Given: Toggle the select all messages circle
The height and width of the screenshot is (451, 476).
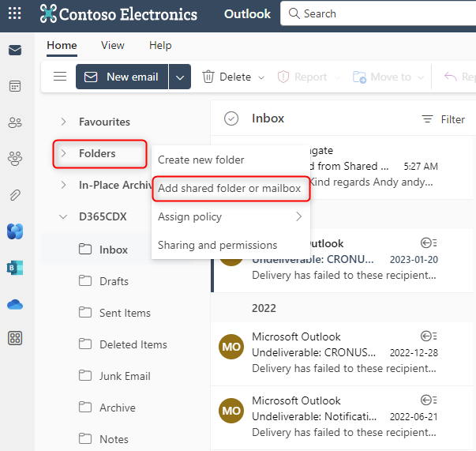Looking at the screenshot, I should pos(231,118).
